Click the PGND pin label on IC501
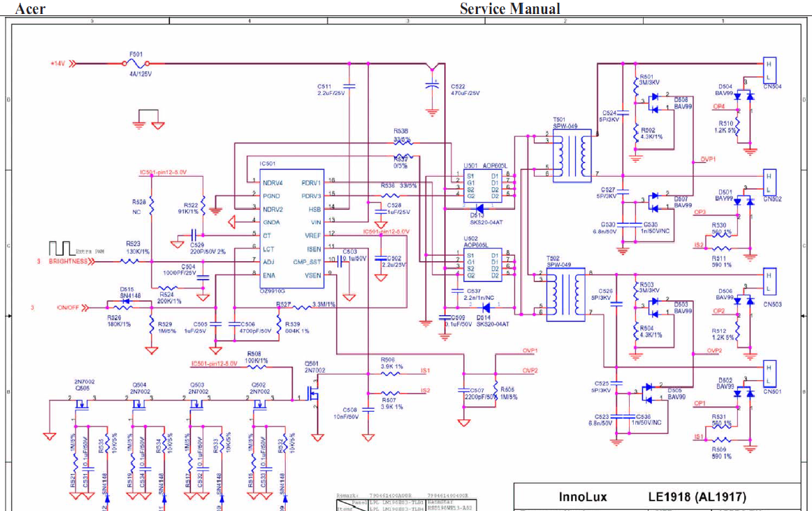Viewport: 812px width, 511px height. (x=271, y=196)
